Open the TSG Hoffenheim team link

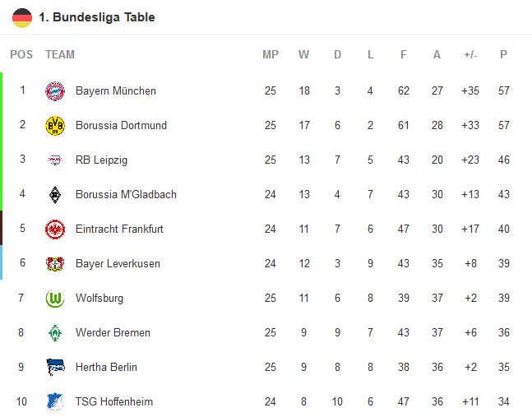113,402
